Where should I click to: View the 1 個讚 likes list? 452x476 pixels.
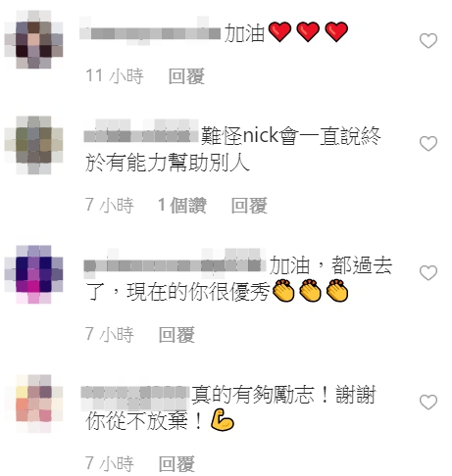(182, 206)
